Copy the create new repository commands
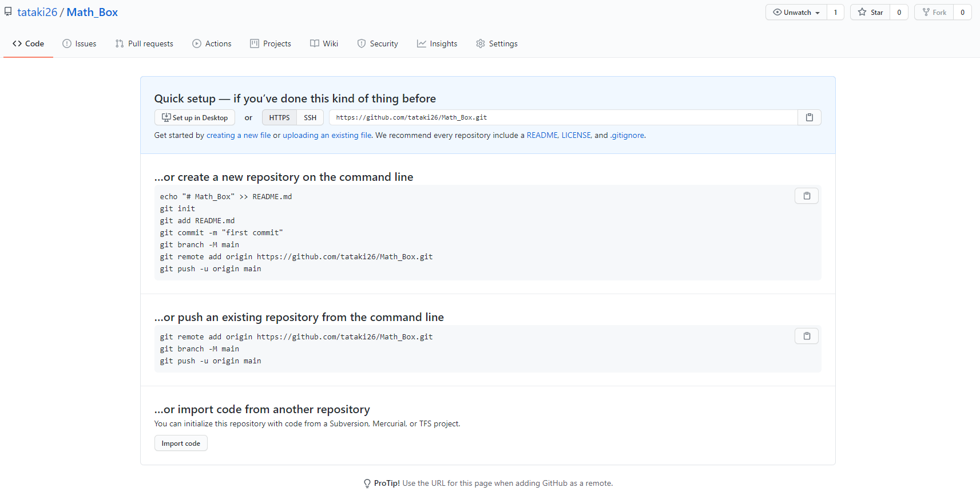This screenshot has height=495, width=980. pos(807,196)
